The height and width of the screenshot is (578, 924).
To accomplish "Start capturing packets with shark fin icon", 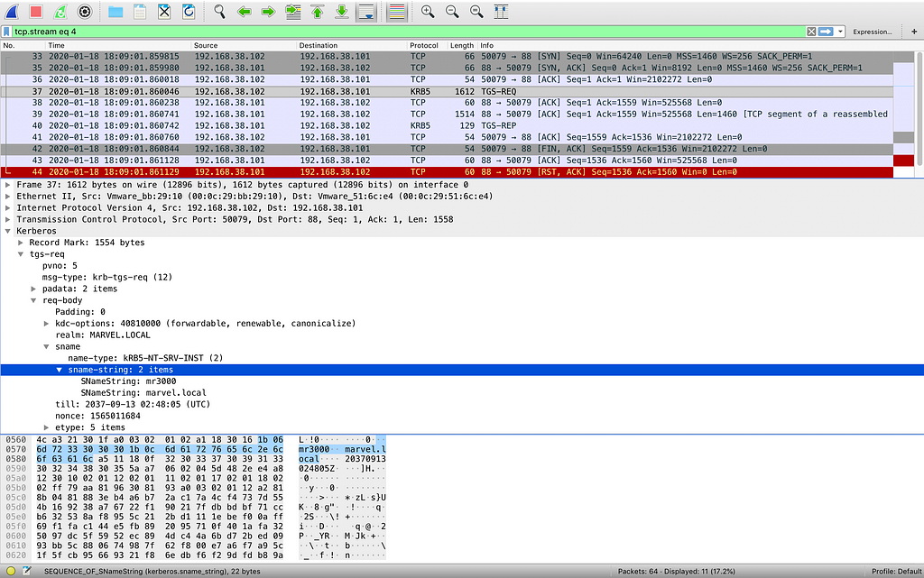I will click(12, 12).
